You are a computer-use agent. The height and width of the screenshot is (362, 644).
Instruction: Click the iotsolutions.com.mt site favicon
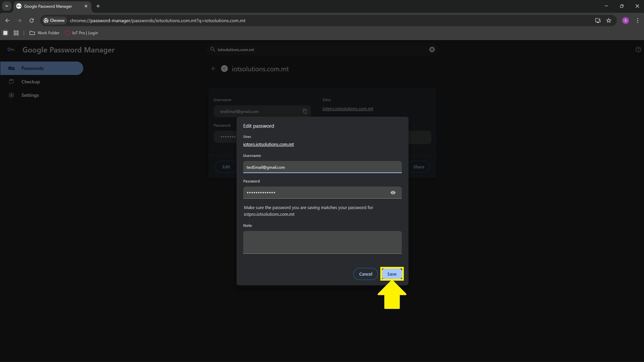tap(224, 69)
